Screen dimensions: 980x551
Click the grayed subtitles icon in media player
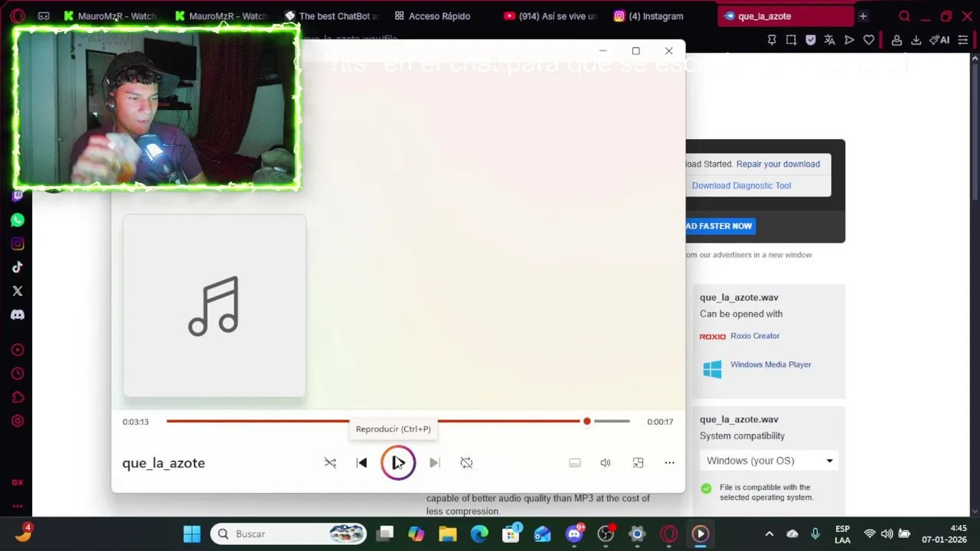click(x=575, y=462)
